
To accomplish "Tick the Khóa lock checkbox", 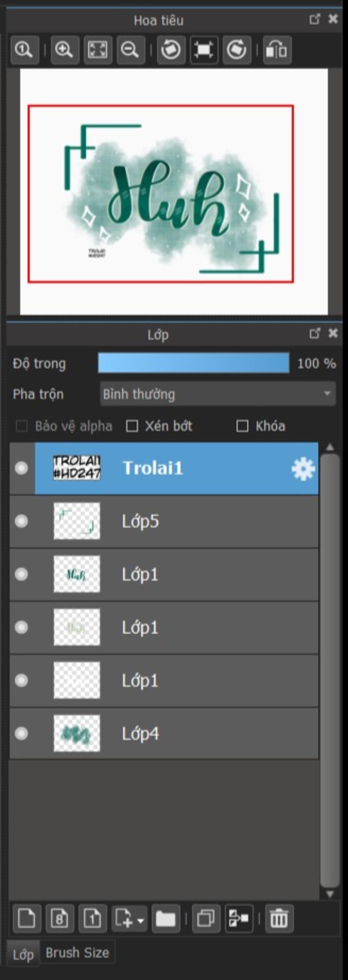I will pos(242,426).
